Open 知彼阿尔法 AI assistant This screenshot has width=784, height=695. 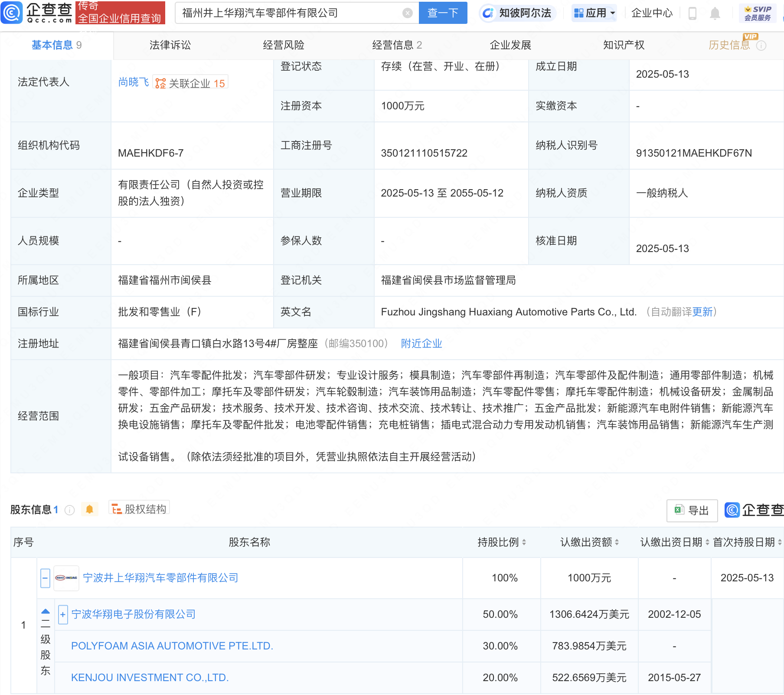pos(517,13)
